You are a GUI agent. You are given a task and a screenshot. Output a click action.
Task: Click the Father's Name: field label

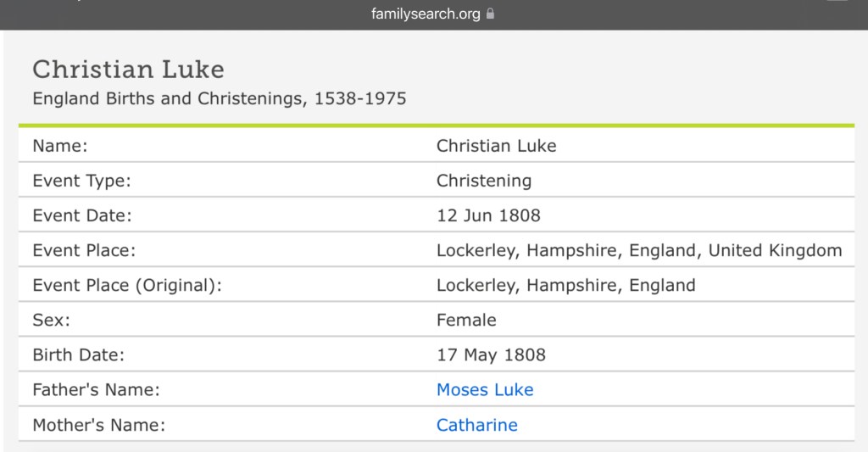96,390
